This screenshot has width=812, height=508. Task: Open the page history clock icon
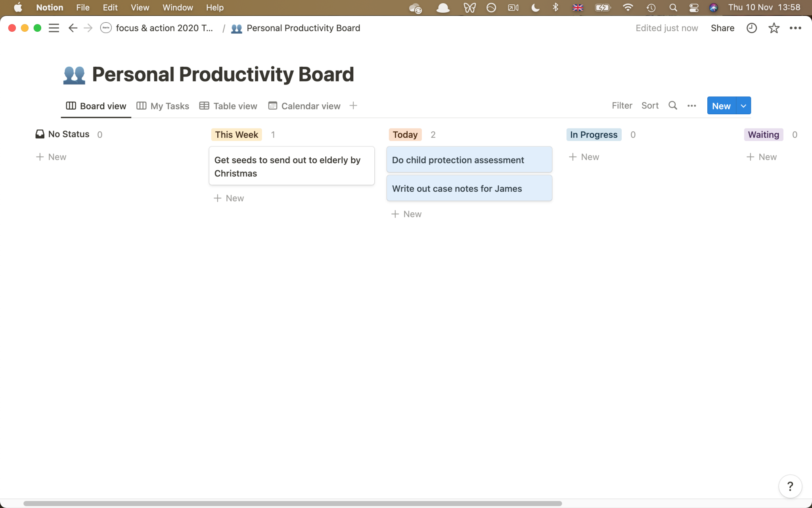(x=751, y=28)
